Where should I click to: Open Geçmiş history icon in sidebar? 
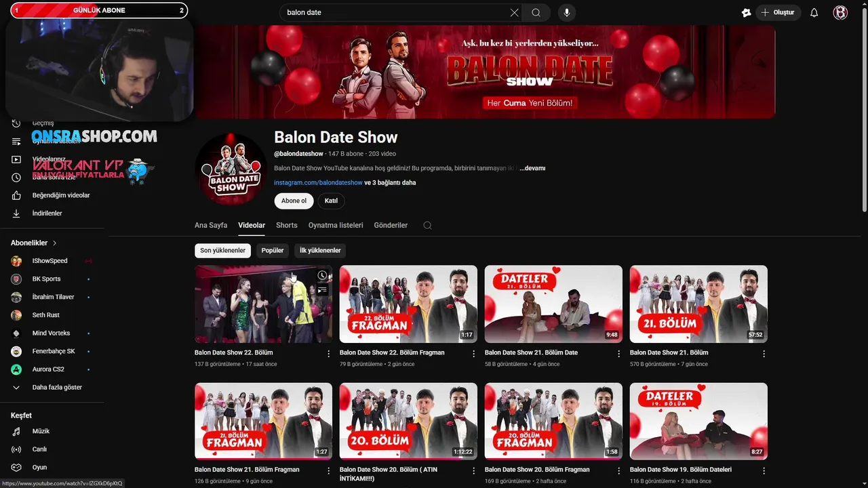coord(16,123)
